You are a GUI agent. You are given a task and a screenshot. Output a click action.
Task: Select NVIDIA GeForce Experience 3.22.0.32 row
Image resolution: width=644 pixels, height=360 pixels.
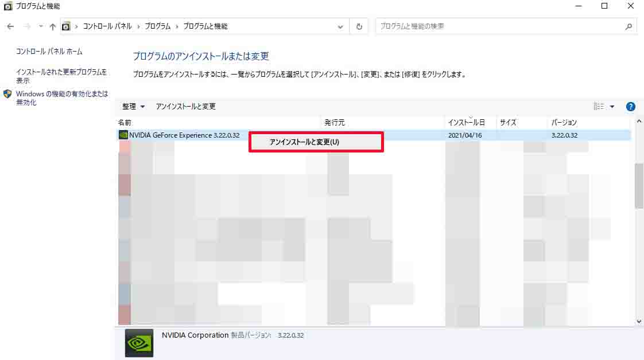[374, 135]
